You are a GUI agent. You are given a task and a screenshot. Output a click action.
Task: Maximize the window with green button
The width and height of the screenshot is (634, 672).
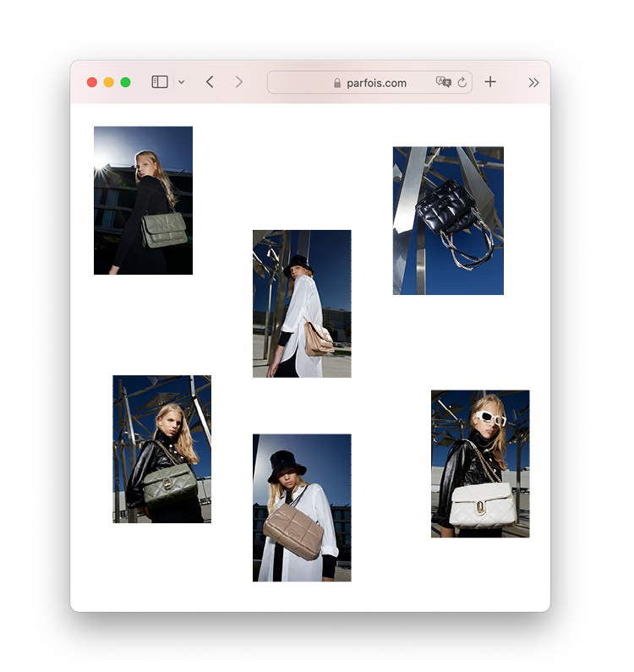[x=125, y=82]
